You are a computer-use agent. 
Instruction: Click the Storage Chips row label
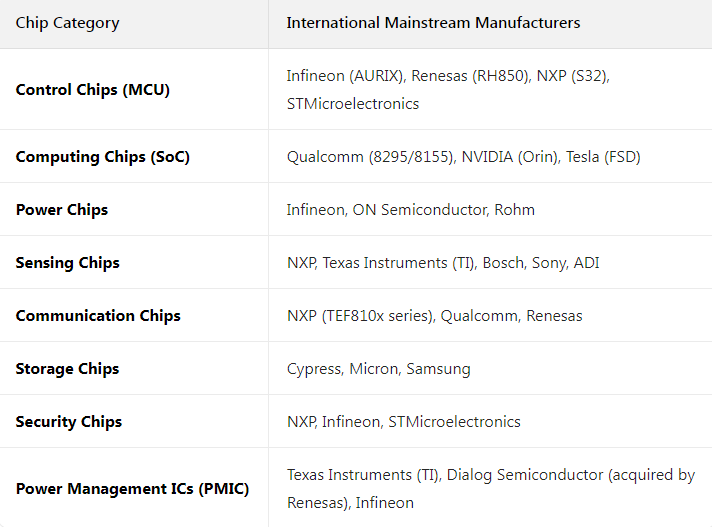click(67, 369)
